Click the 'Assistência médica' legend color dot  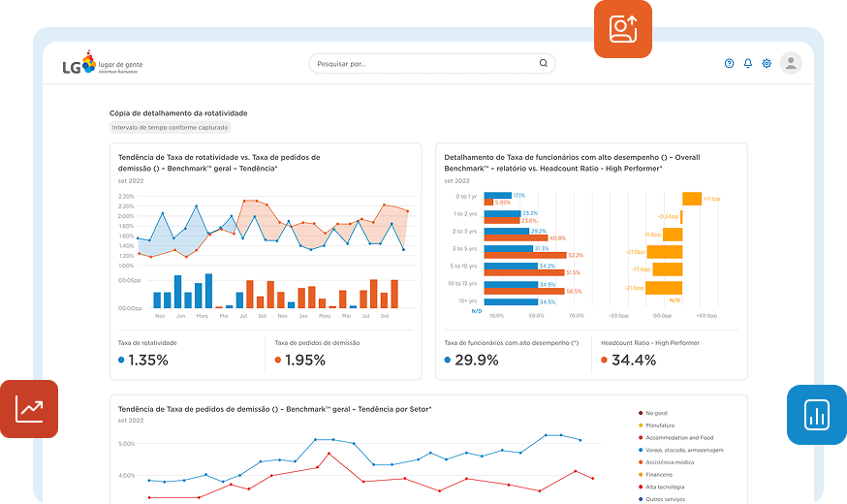[x=641, y=462]
